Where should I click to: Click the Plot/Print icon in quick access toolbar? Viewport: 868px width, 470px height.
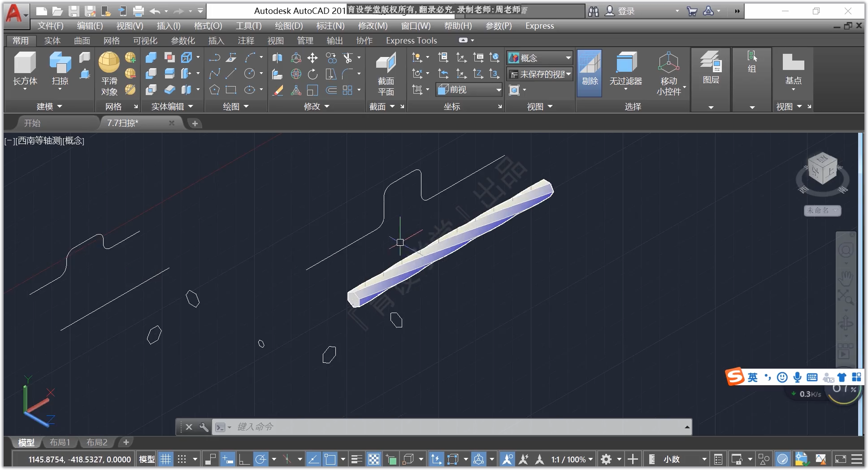tap(139, 11)
